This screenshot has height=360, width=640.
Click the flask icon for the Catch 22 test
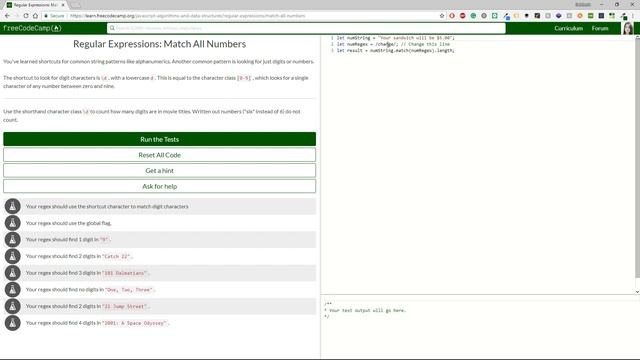(x=13, y=256)
